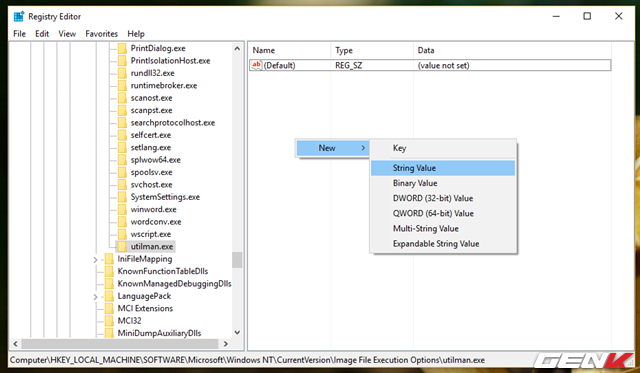Select the MiniDumpAuxiliaryDlls key

click(x=159, y=333)
